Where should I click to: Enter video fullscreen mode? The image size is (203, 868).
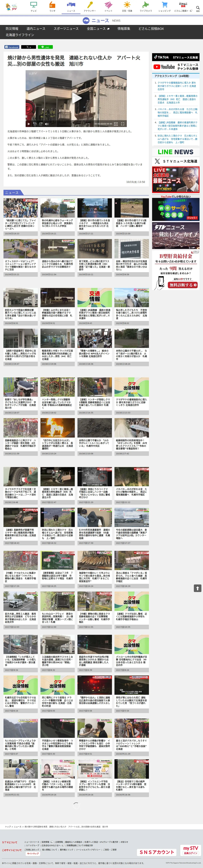pos(123,124)
